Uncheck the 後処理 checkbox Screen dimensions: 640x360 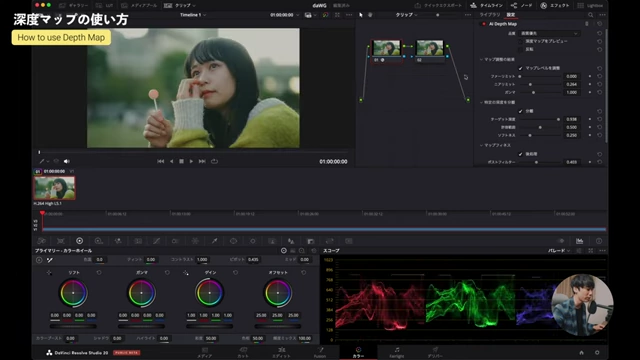pyautogui.click(x=520, y=154)
